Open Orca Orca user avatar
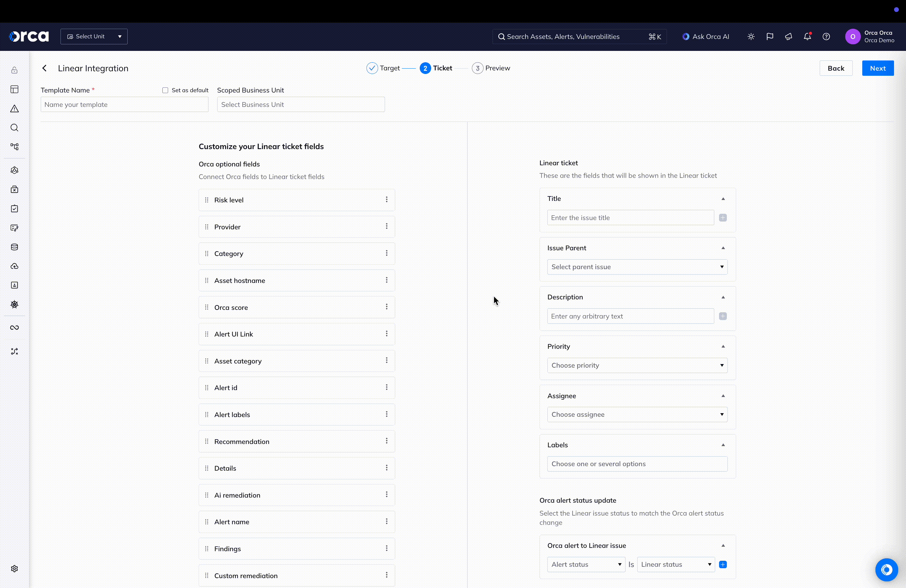Viewport: 906px width, 588px height. click(853, 37)
